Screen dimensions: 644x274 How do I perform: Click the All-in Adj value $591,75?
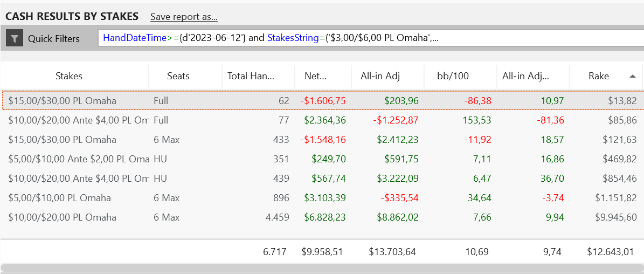tap(401, 159)
